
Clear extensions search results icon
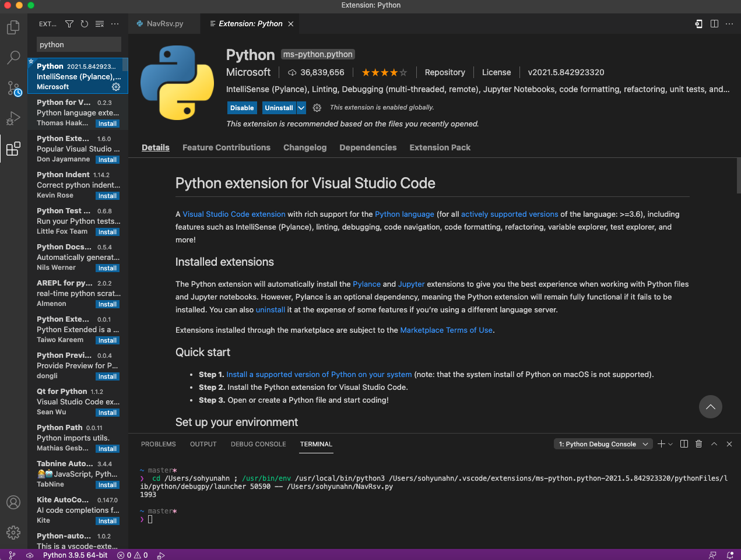point(100,24)
